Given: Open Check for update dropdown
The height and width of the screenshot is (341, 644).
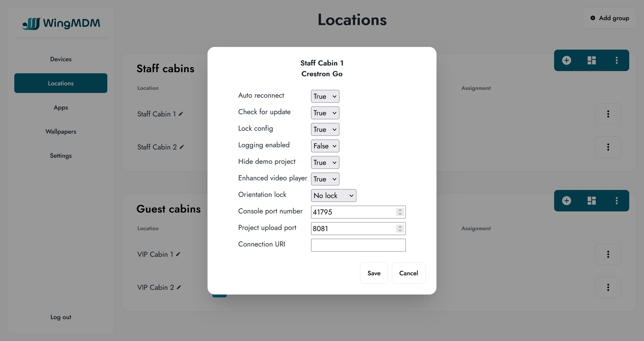Looking at the screenshot, I should point(325,113).
